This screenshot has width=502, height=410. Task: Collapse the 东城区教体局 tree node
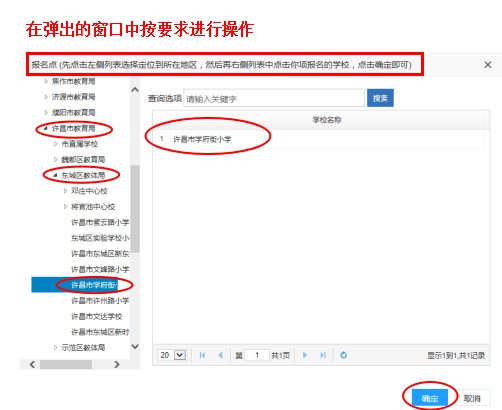[x=55, y=175]
